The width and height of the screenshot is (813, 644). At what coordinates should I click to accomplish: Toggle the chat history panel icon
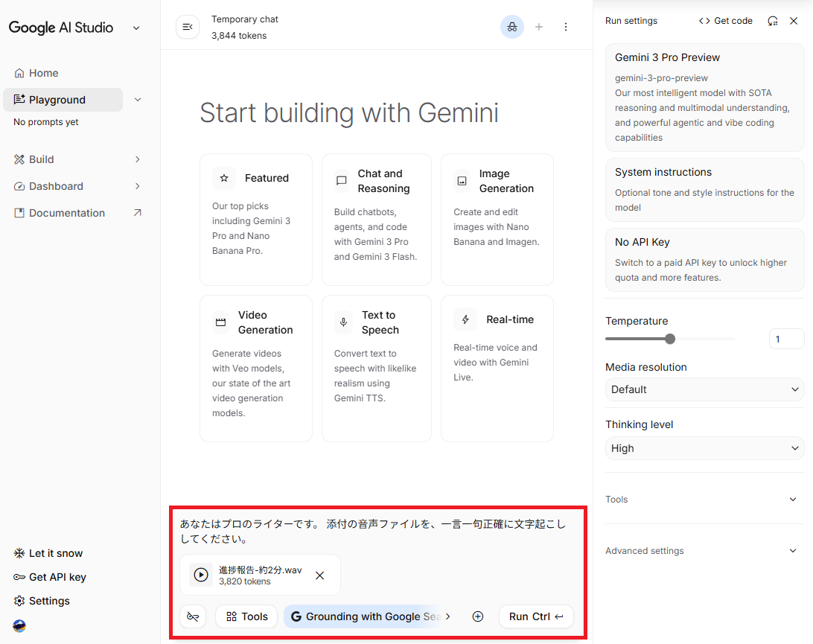click(188, 27)
